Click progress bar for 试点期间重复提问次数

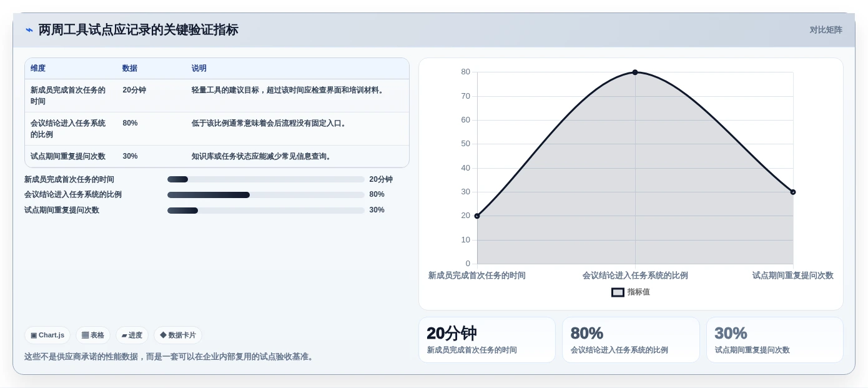(x=266, y=211)
